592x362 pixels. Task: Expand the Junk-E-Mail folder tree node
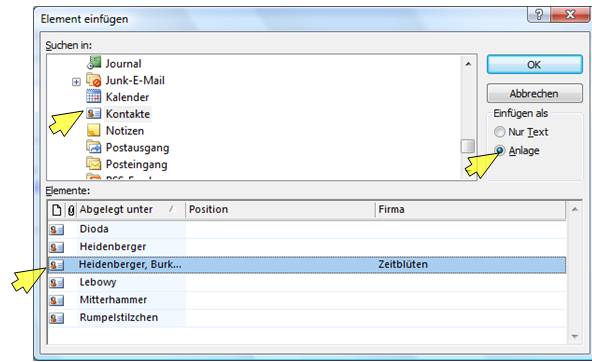click(76, 82)
